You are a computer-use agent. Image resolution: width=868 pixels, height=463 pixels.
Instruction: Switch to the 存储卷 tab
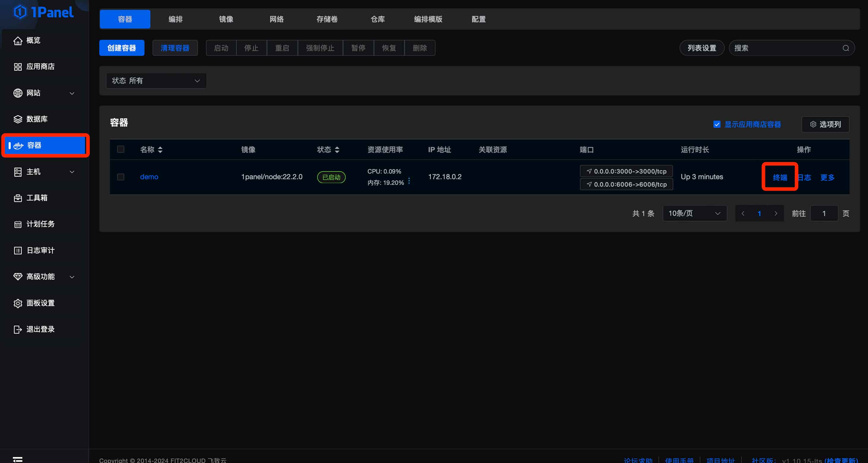tap(327, 19)
